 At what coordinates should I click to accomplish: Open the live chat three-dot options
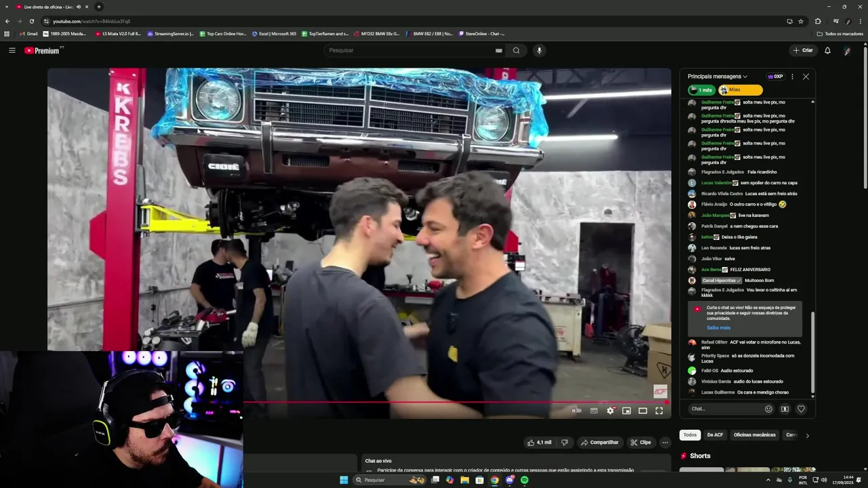tap(792, 77)
